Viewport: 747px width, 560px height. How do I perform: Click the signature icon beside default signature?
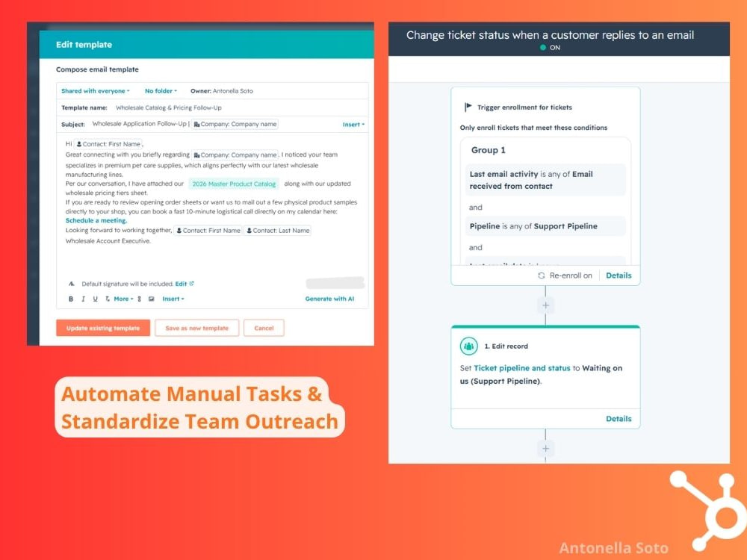pos(72,284)
